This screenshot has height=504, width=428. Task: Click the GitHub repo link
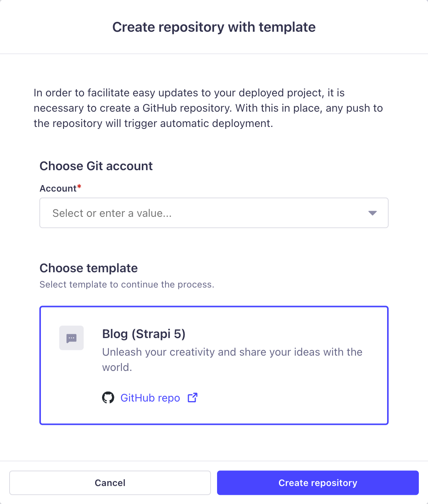pos(150,398)
